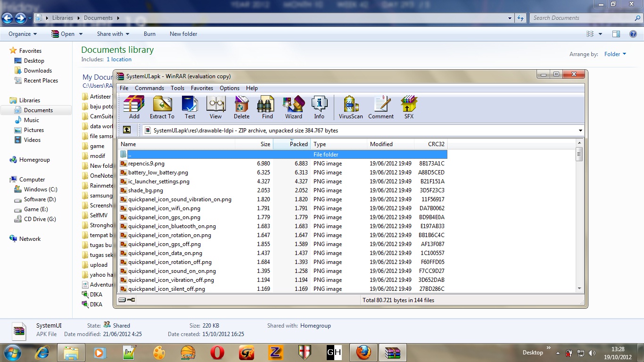
Task: Run the Test archive tool
Action: point(190,107)
